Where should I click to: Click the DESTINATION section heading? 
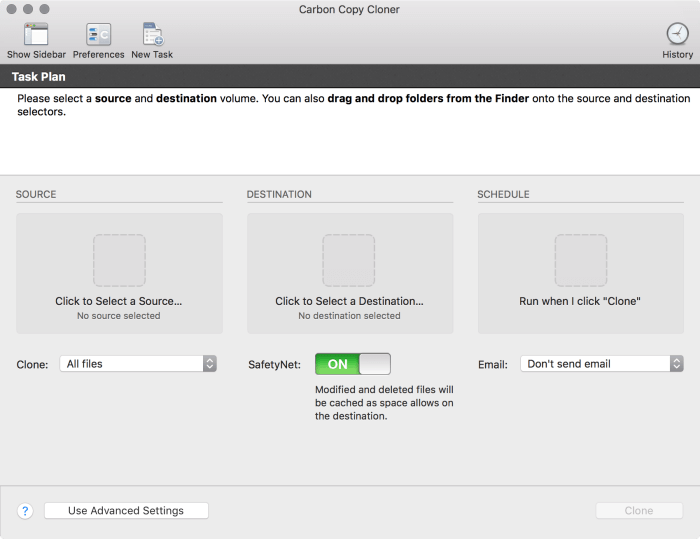pos(279,194)
